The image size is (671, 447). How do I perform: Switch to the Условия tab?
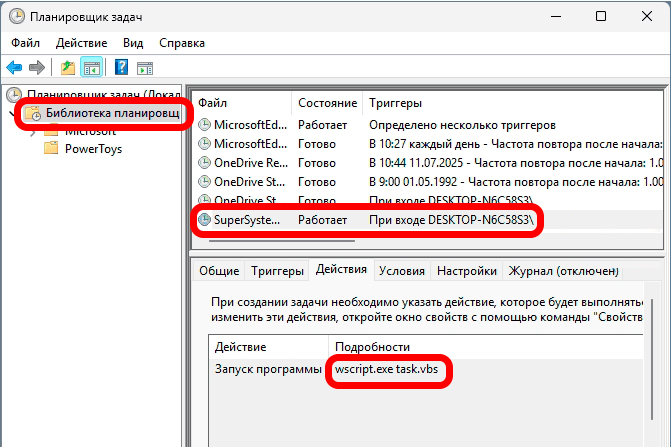click(402, 271)
